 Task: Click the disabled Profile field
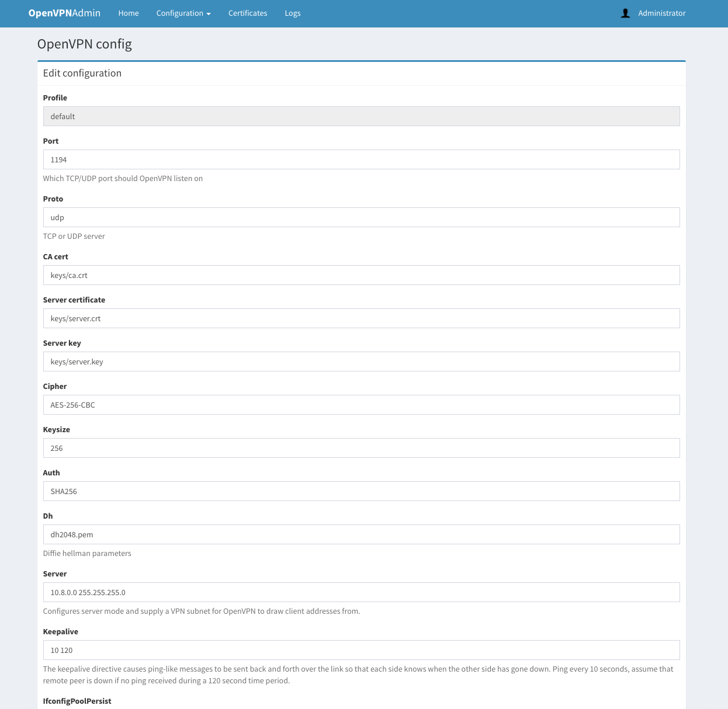[x=361, y=116]
